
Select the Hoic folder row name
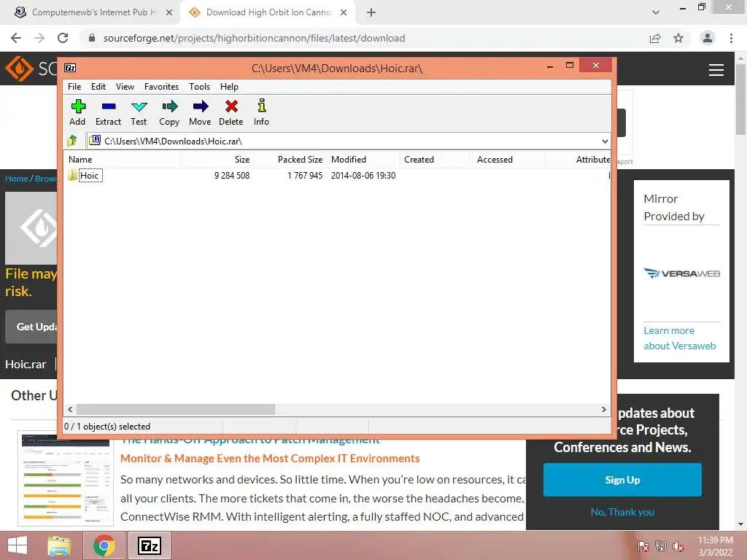tap(90, 175)
